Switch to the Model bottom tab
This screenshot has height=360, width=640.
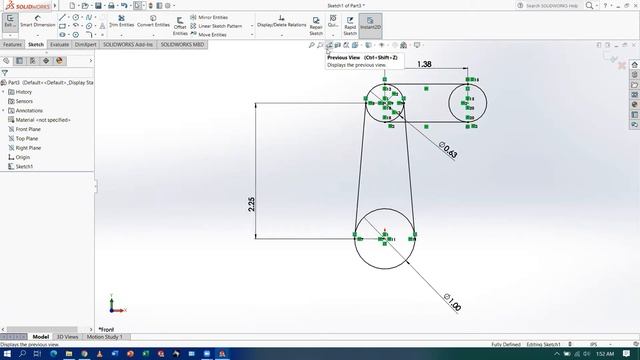(40, 337)
